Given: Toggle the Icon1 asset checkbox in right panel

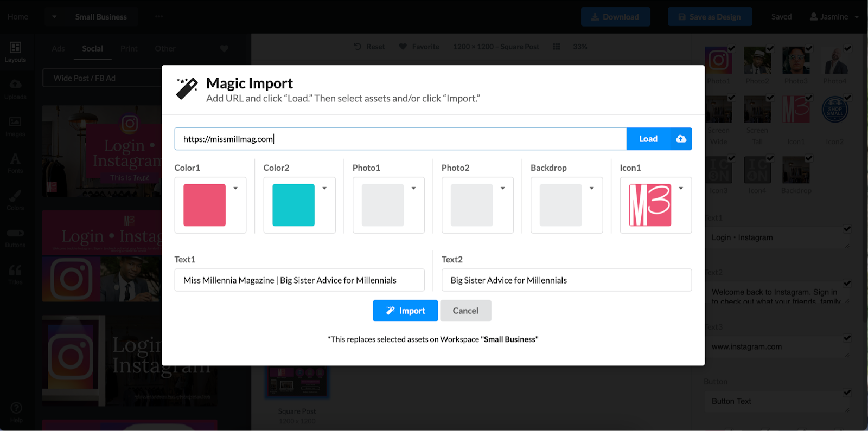Looking at the screenshot, I should pos(809,98).
